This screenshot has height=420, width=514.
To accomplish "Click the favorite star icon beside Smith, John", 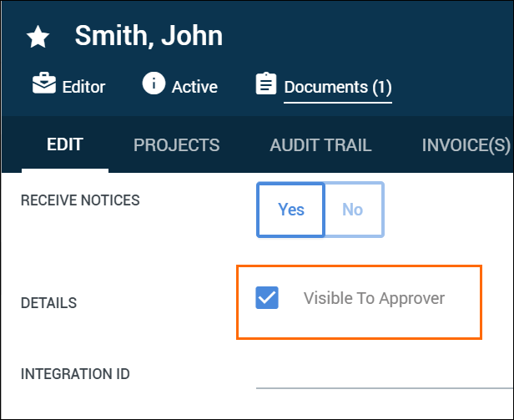I will [38, 37].
